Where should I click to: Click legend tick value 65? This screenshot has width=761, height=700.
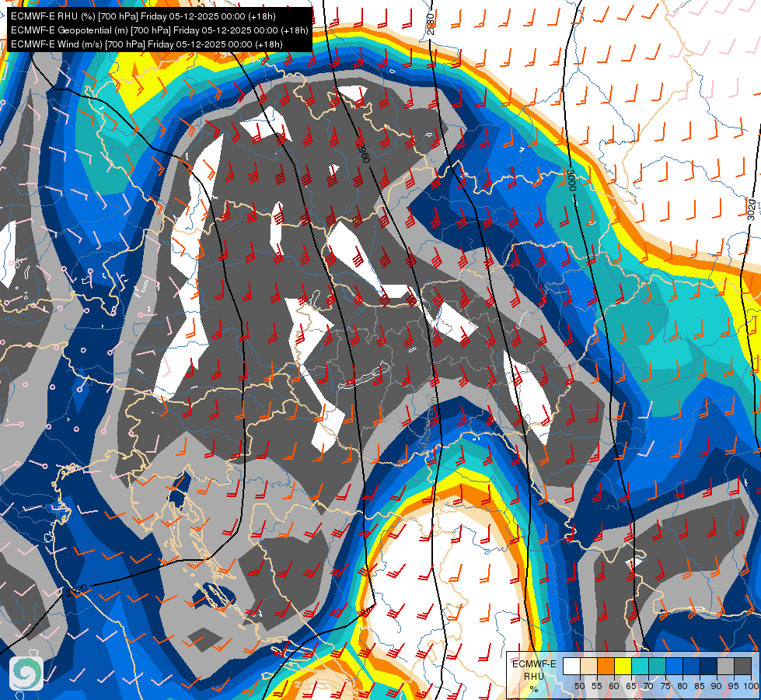pyautogui.click(x=631, y=686)
